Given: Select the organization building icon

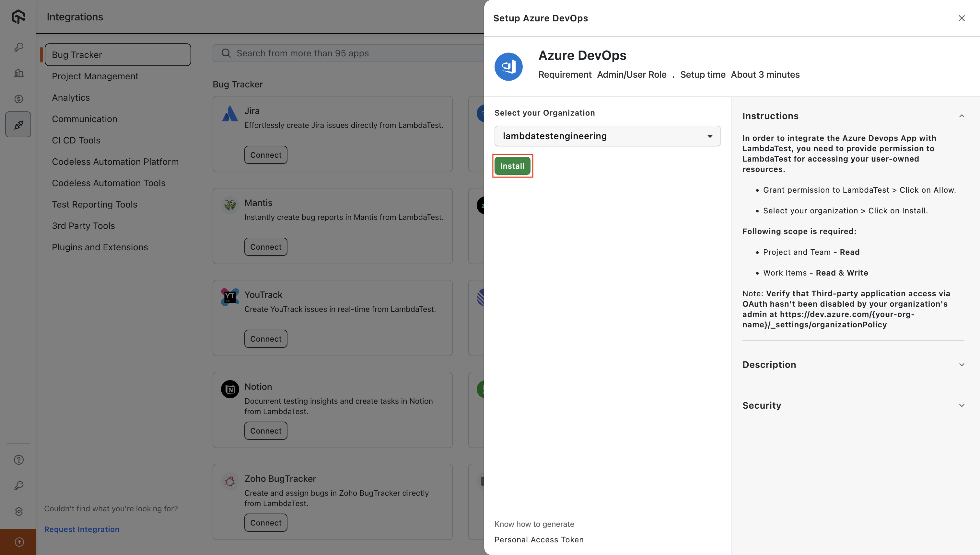Looking at the screenshot, I should tap(18, 73).
